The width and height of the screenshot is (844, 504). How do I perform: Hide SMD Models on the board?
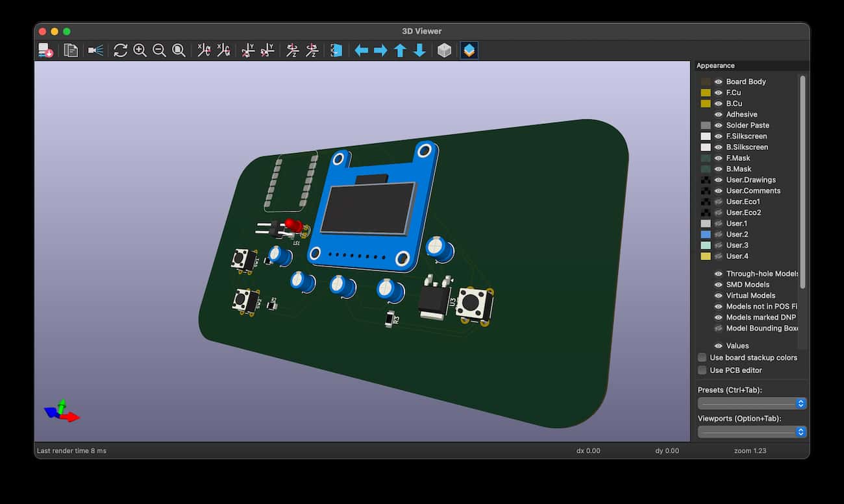point(717,284)
